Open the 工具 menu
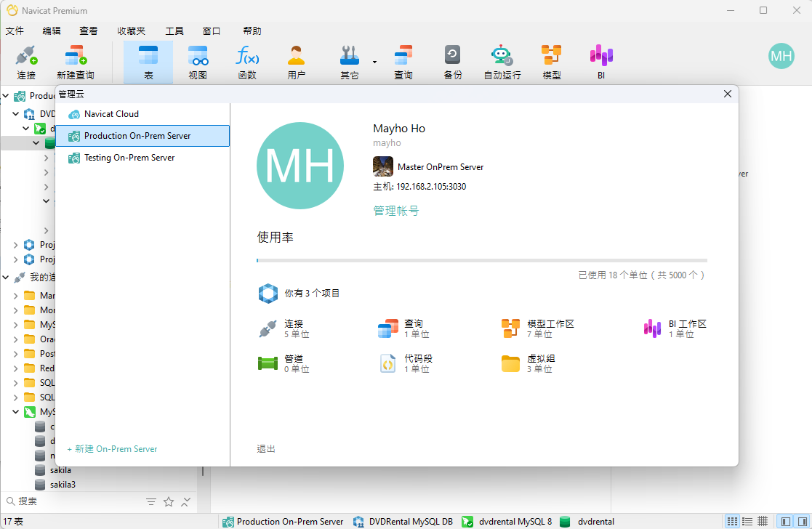This screenshot has height=529, width=812. tap(174, 31)
